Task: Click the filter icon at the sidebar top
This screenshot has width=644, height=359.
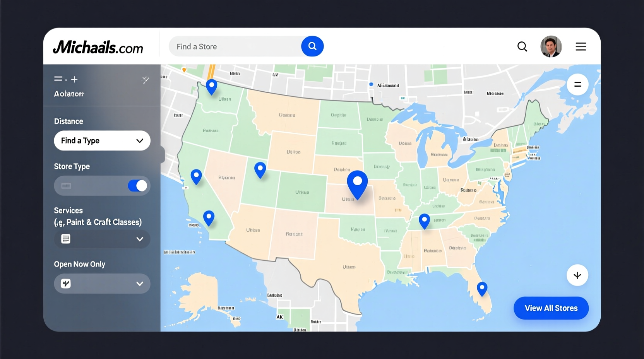Action: [59, 79]
